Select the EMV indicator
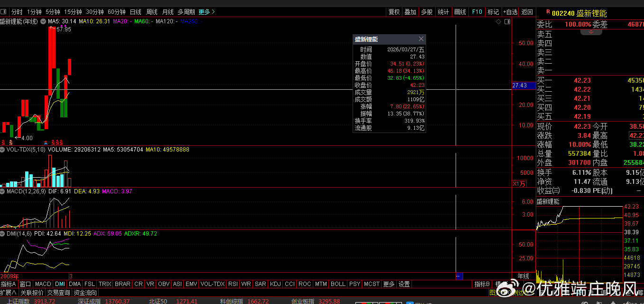The height and width of the screenshot is (304, 644). click(191, 284)
